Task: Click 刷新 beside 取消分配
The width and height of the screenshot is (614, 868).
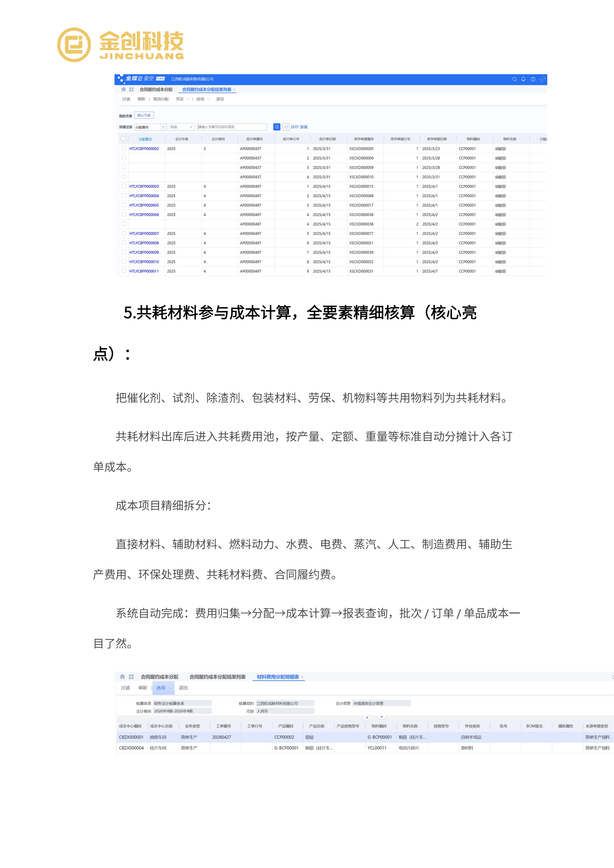Action: 142,99
